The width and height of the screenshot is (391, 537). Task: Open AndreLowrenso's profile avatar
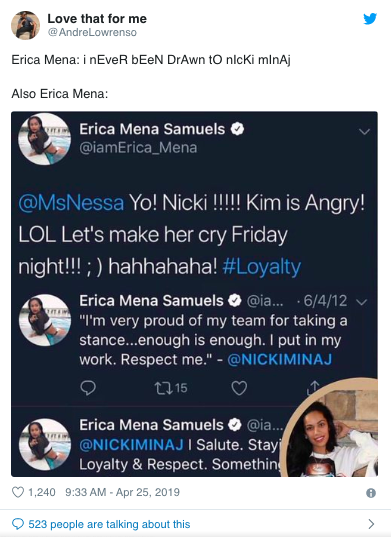coord(25,25)
